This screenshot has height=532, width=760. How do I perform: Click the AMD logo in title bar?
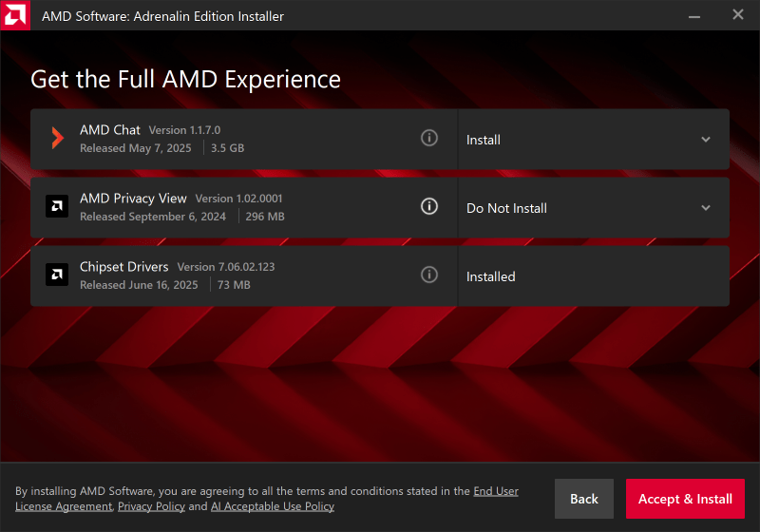pyautogui.click(x=15, y=15)
